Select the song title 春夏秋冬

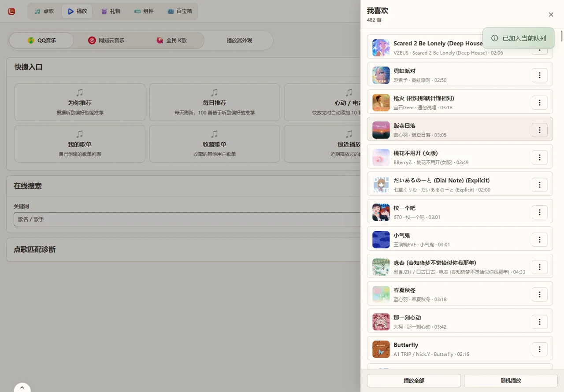coord(404,290)
